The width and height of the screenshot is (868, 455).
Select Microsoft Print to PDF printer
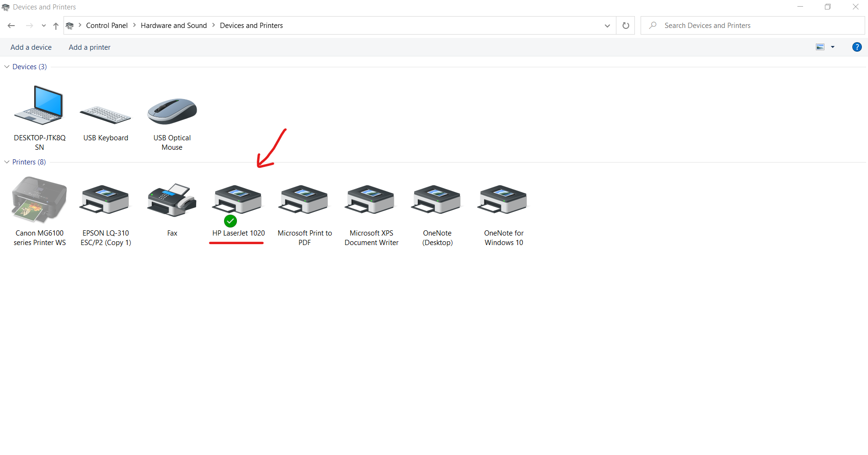[304, 200]
